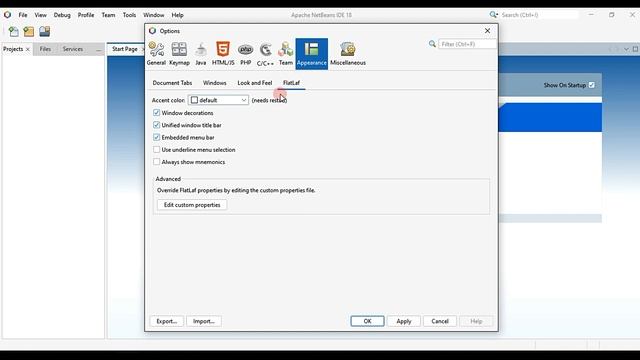This screenshot has width=640, height=360.
Task: Switch to the Files panel tab
Action: tap(45, 49)
